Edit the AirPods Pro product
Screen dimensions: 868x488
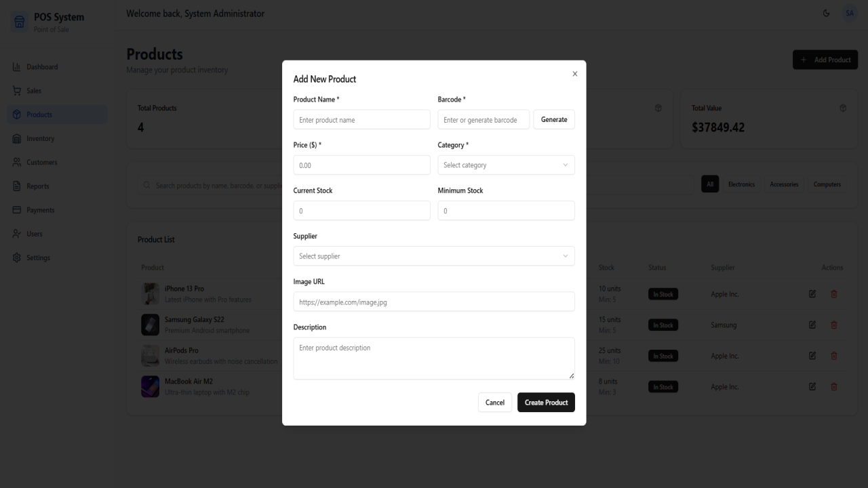click(x=812, y=356)
